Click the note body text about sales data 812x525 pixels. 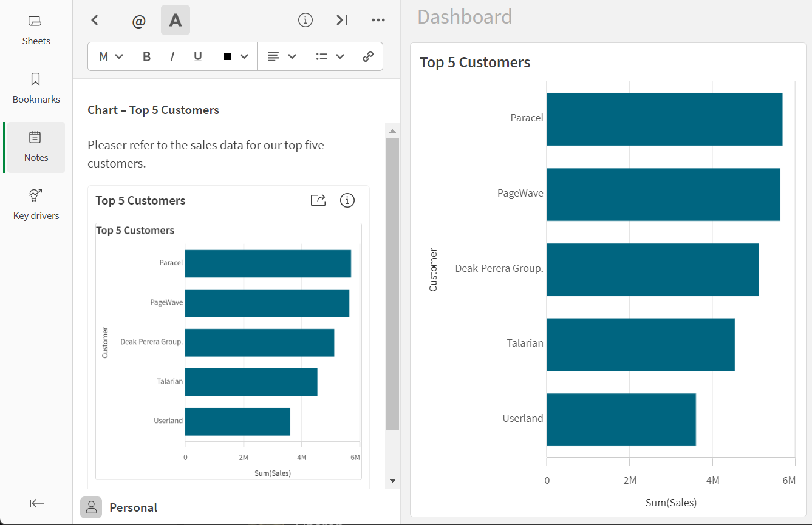click(x=206, y=154)
